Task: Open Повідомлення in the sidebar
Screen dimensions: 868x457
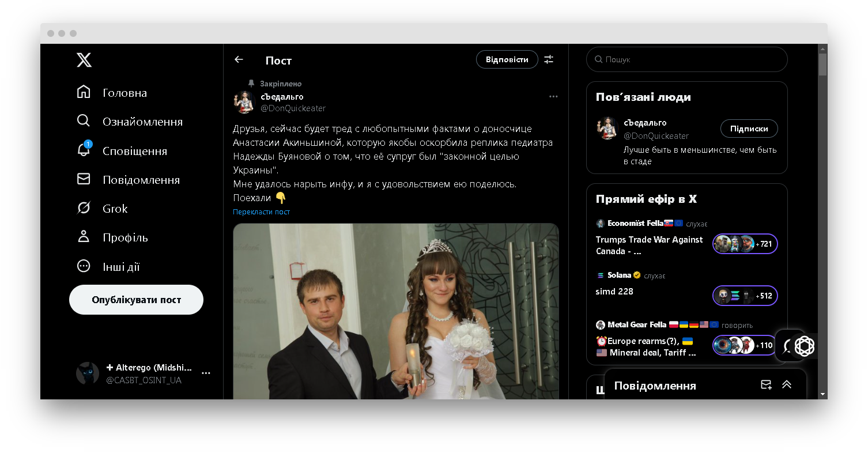Action: [x=84, y=179]
